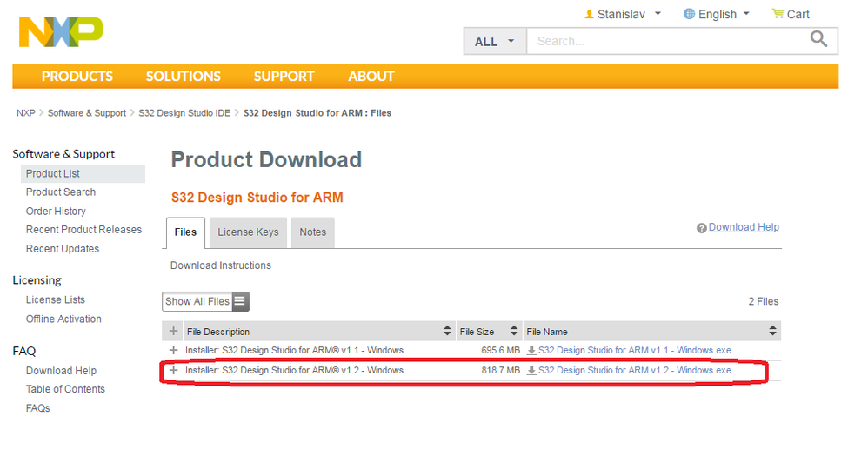Switch to the Notes tab
The width and height of the screenshot is (868, 457).
click(x=313, y=232)
